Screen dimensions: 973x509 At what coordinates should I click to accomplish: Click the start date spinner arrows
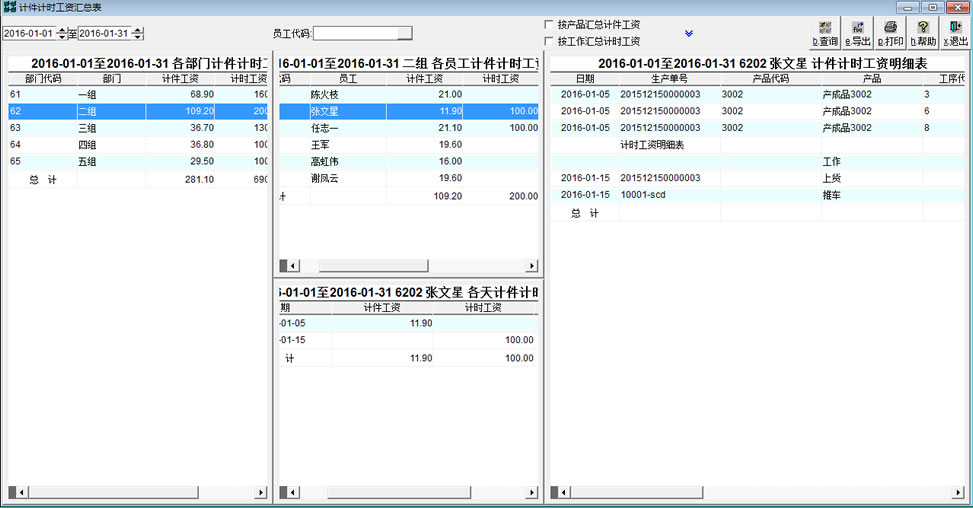click(62, 33)
